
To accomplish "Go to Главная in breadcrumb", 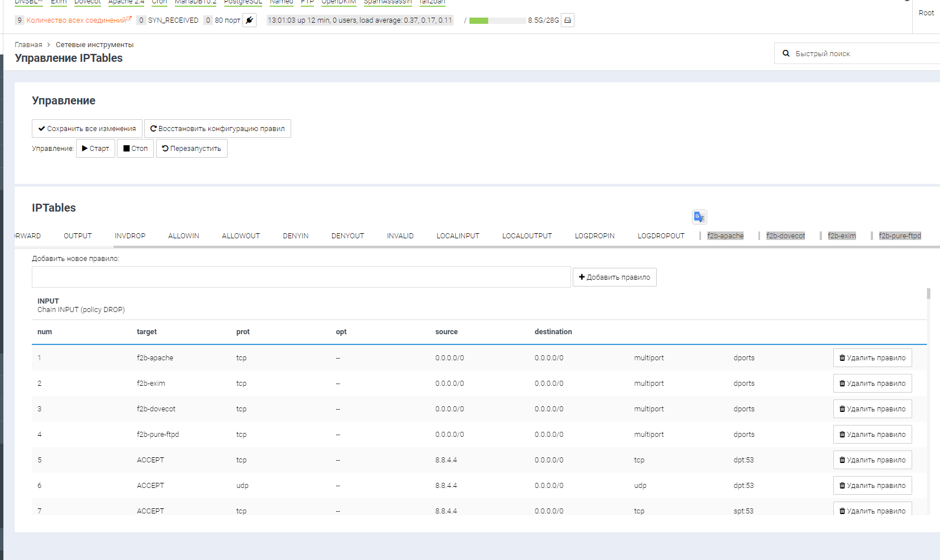I will coord(28,45).
